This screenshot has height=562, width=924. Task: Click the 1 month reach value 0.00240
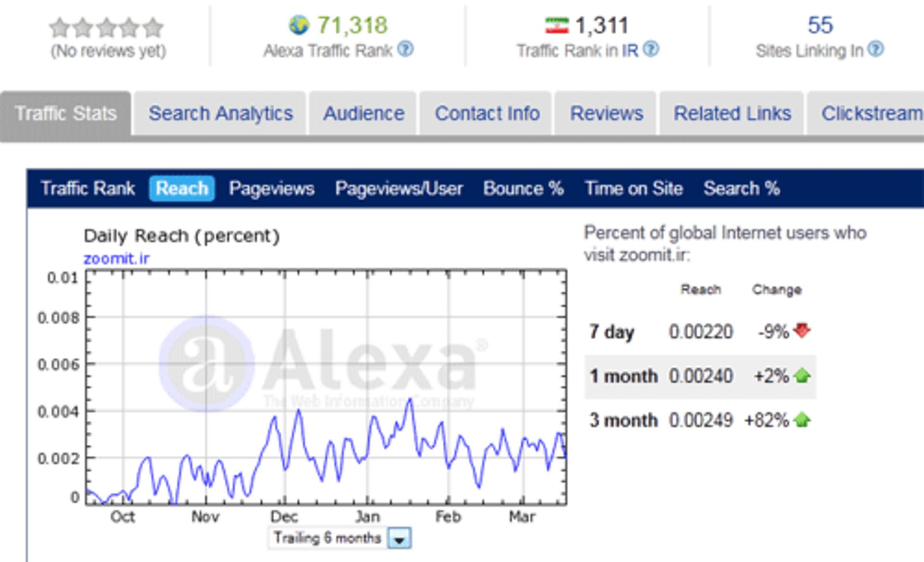701,376
